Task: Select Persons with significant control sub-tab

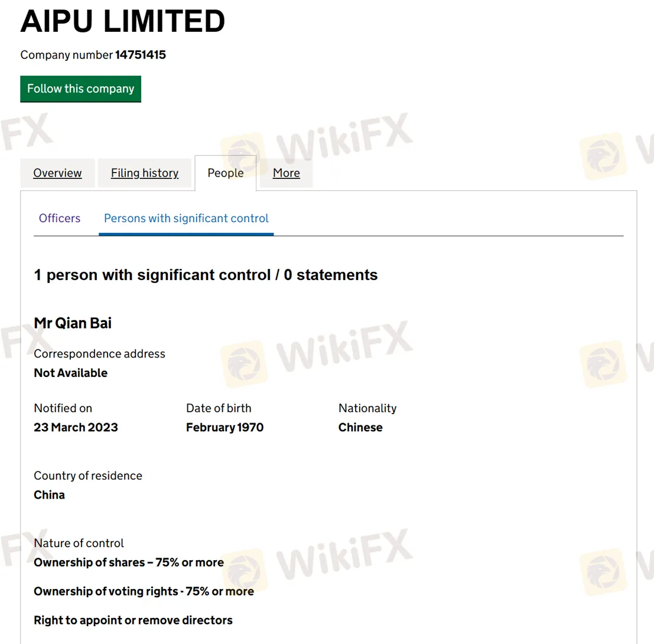Action: pos(186,218)
